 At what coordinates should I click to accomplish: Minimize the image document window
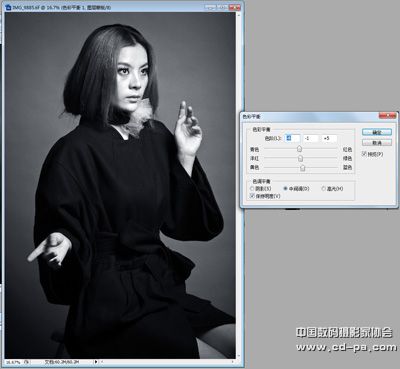tap(211, 7)
